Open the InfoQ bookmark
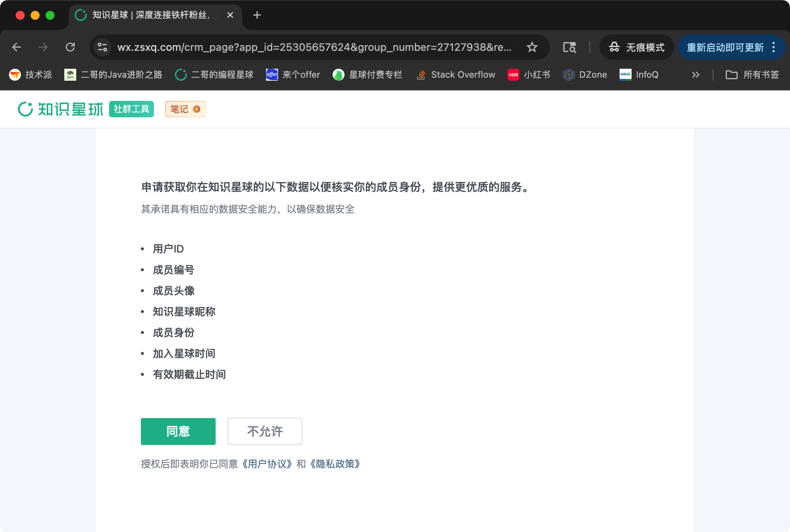Screen dimensions: 790x532 click(639, 74)
